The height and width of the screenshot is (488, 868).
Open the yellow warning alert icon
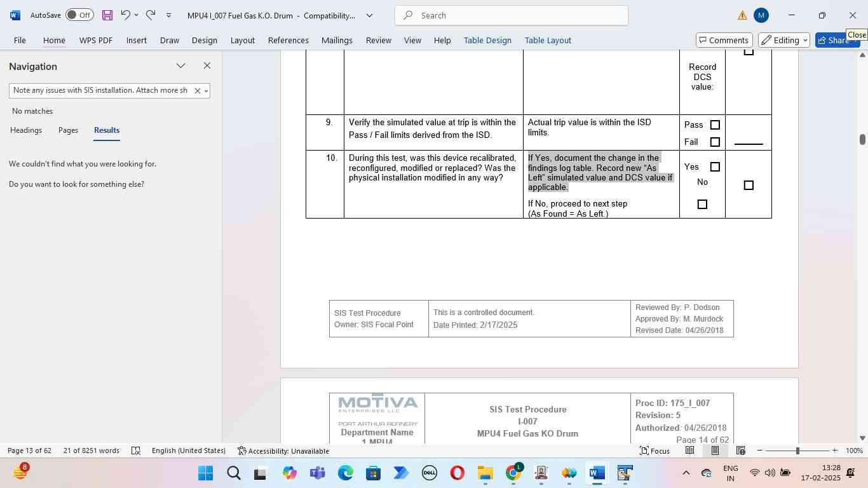tap(742, 15)
